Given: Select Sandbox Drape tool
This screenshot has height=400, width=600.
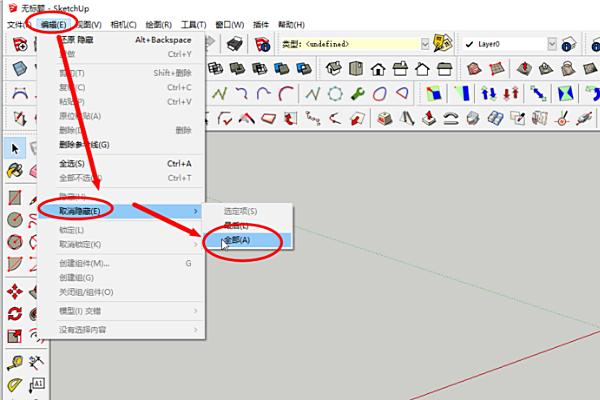Looking at the screenshot, I should coord(568,69).
